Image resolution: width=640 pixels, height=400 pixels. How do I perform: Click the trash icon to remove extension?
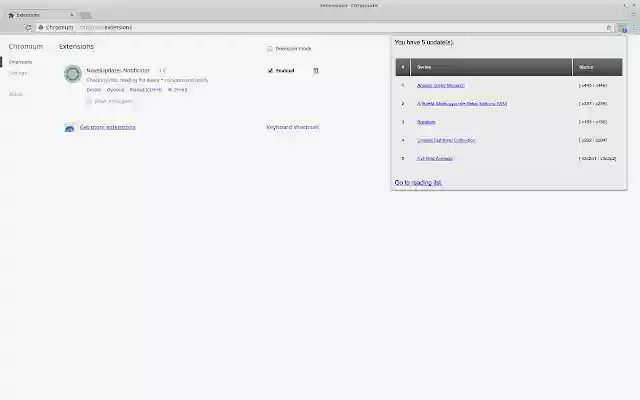(x=316, y=71)
